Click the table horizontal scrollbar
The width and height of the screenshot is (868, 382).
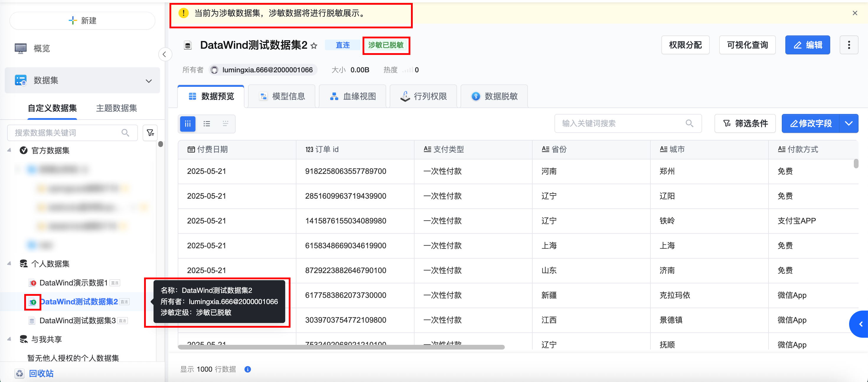tap(341, 347)
